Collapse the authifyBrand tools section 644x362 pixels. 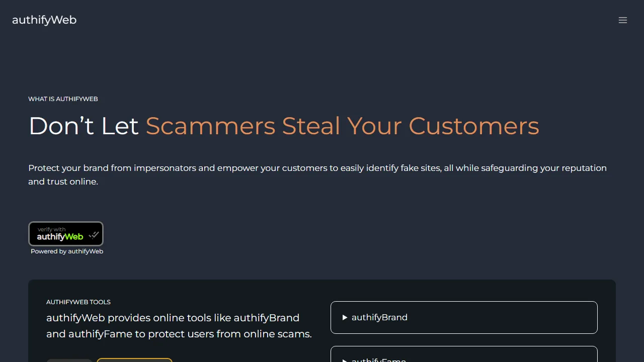463,317
